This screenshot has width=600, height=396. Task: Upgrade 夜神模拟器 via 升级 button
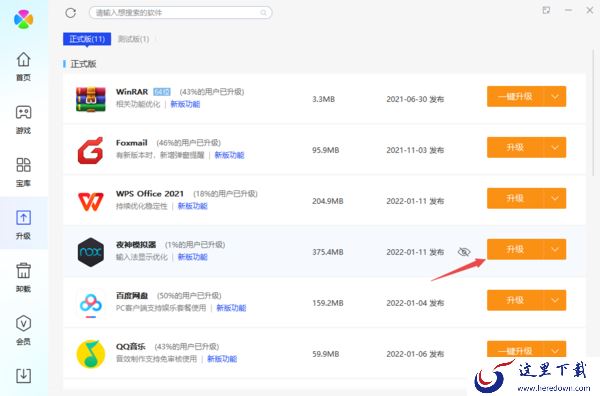point(515,249)
